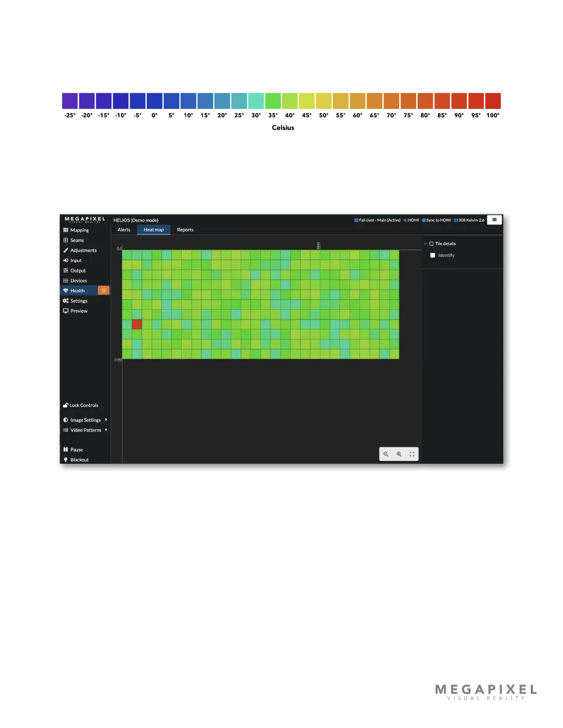Screen dimensions: 563x728
Task: Click the 3840 ruler label
Action: (x=318, y=246)
